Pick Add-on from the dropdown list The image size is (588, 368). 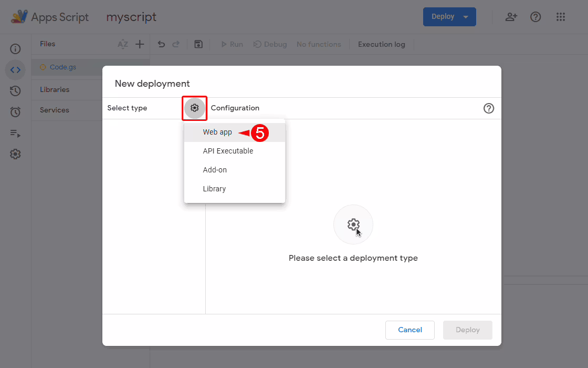(215, 170)
